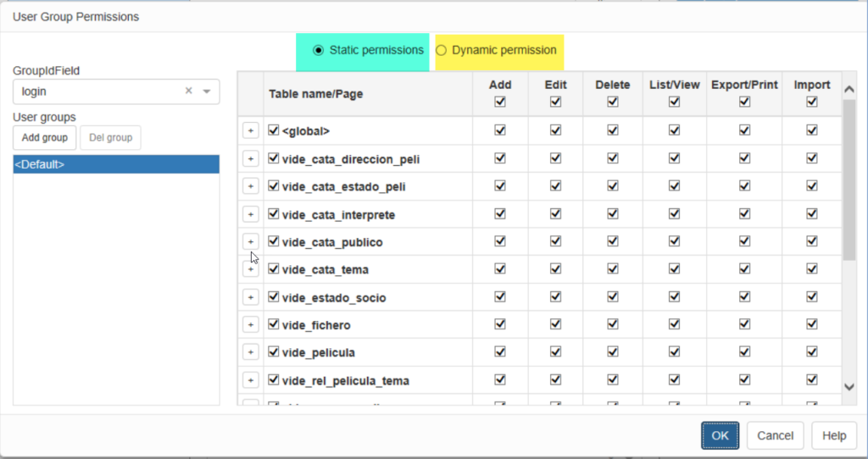The width and height of the screenshot is (868, 459).
Task: Click plus icon beside vide_pelicula
Action: [x=250, y=352]
